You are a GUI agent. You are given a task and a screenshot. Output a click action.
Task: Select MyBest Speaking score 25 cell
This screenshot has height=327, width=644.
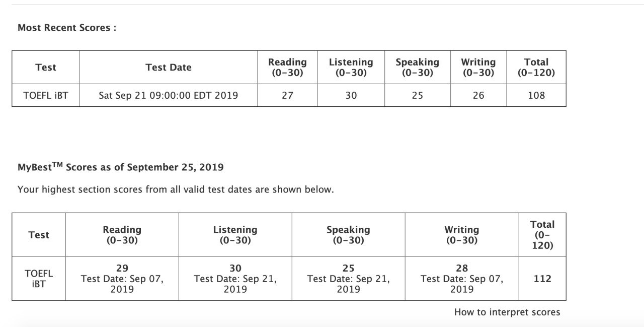(348, 279)
